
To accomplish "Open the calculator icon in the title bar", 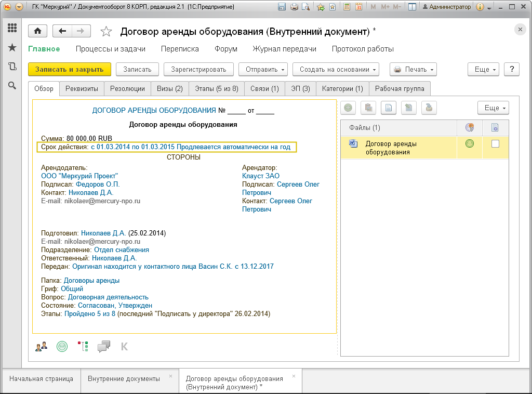I will pos(347,7).
